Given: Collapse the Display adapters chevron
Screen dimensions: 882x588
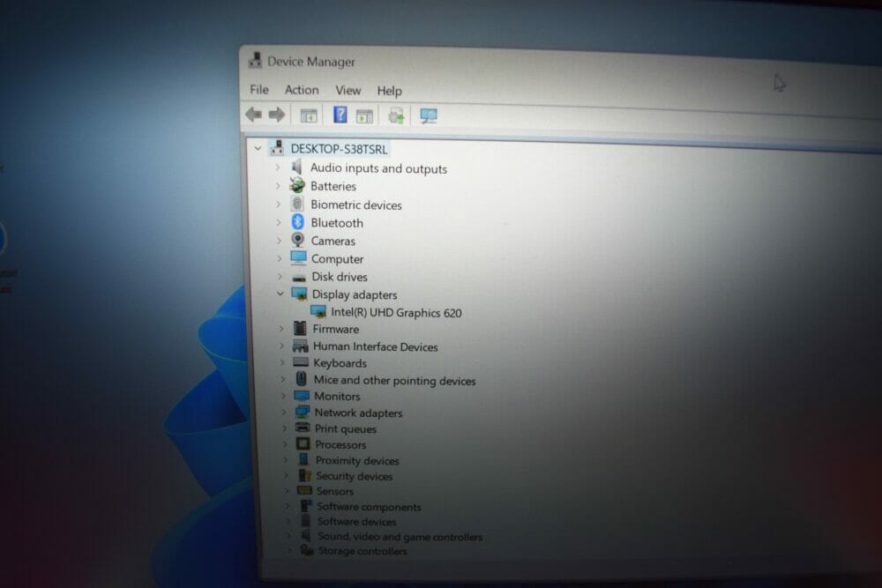Looking at the screenshot, I should pyautogui.click(x=280, y=294).
